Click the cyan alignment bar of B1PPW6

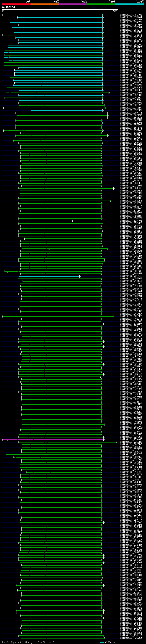coord(46,221)
